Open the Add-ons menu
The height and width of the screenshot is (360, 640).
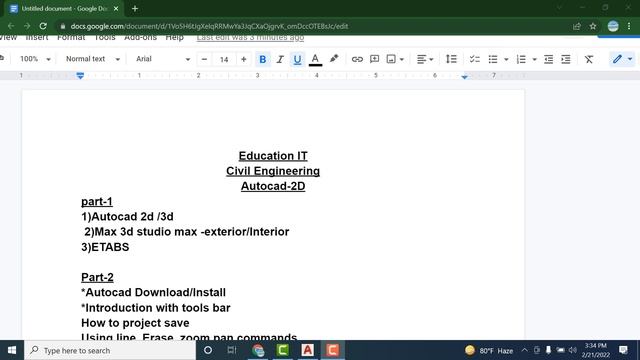140,38
